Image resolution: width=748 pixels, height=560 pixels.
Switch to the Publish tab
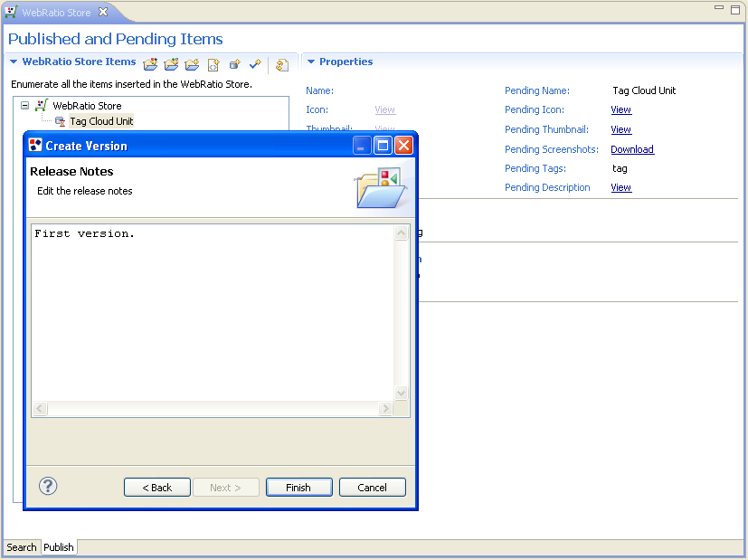point(59,547)
